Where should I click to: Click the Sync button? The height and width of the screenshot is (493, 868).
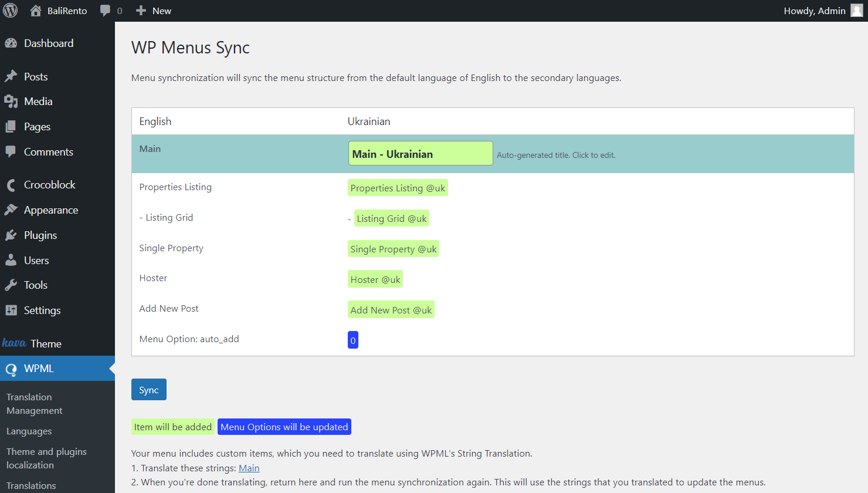pyautogui.click(x=149, y=390)
